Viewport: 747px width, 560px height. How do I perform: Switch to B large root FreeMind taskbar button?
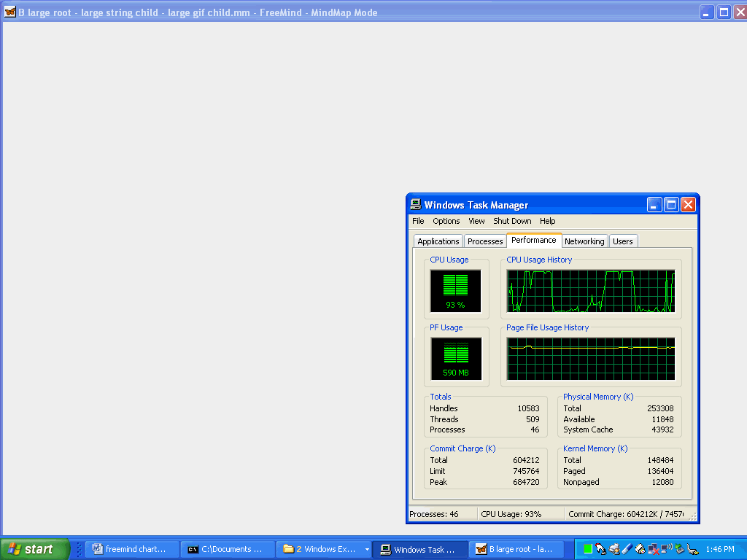pos(516,549)
